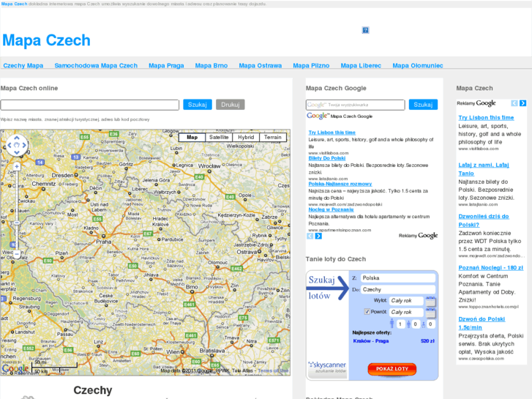Switch map to Terrain view
532x399 pixels.
(x=273, y=137)
